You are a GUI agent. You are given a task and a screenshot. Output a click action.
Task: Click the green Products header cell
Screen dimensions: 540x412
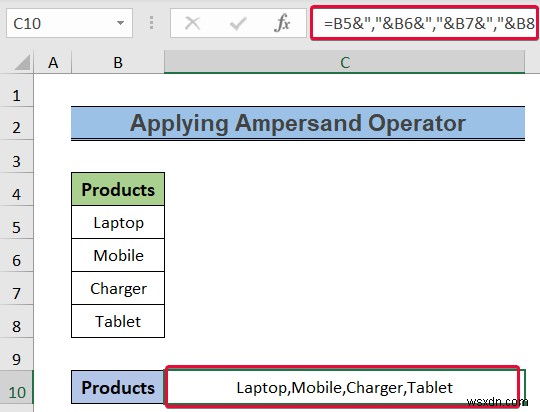(118, 189)
